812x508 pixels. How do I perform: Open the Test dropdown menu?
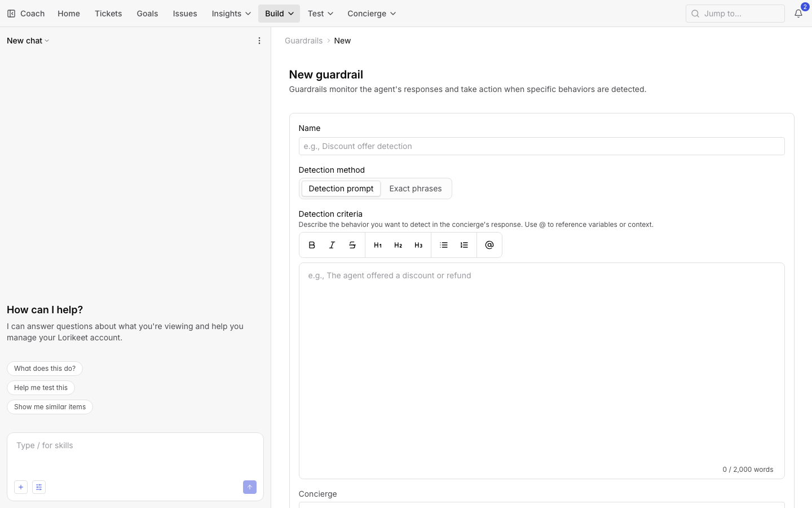(320, 14)
